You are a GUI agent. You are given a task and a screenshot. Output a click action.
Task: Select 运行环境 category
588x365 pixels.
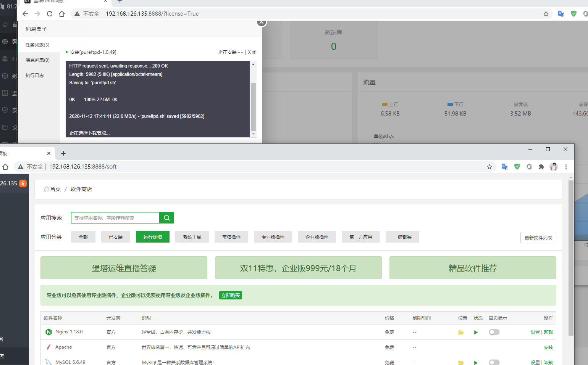coord(153,237)
